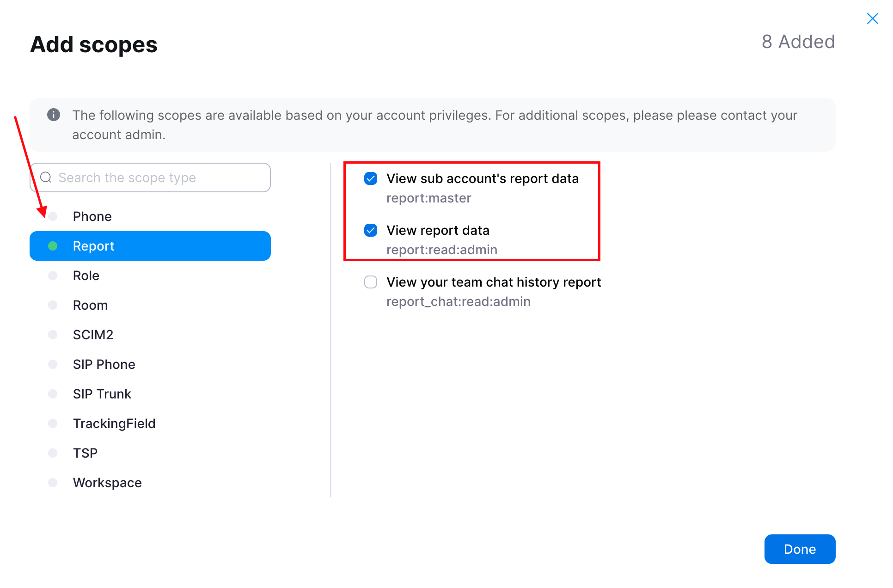Click the report:read:admin scope identifier

(x=441, y=250)
